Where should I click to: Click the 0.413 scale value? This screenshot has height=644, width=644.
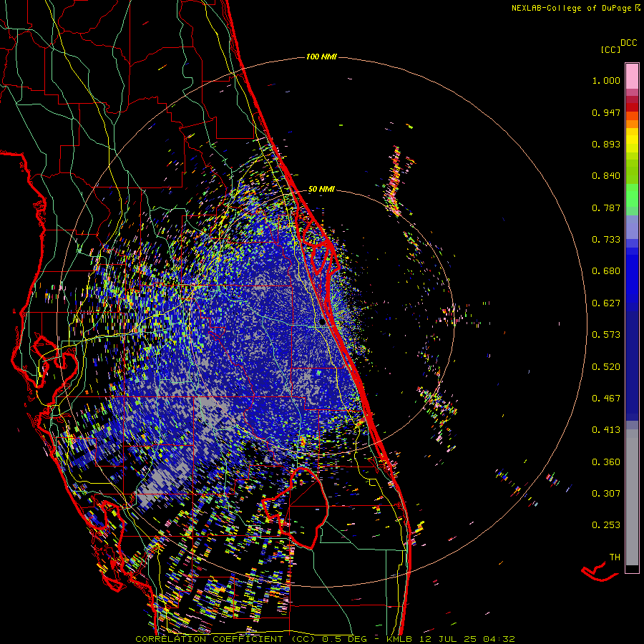(x=606, y=430)
